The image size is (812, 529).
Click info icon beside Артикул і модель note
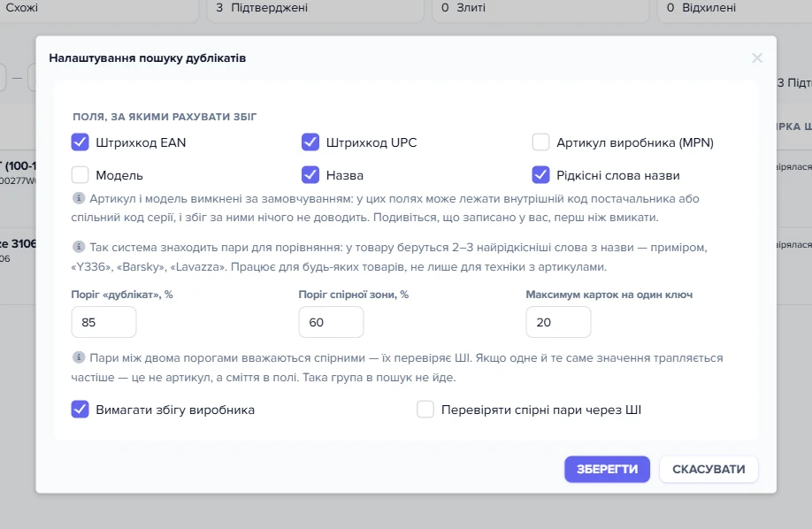click(78, 198)
